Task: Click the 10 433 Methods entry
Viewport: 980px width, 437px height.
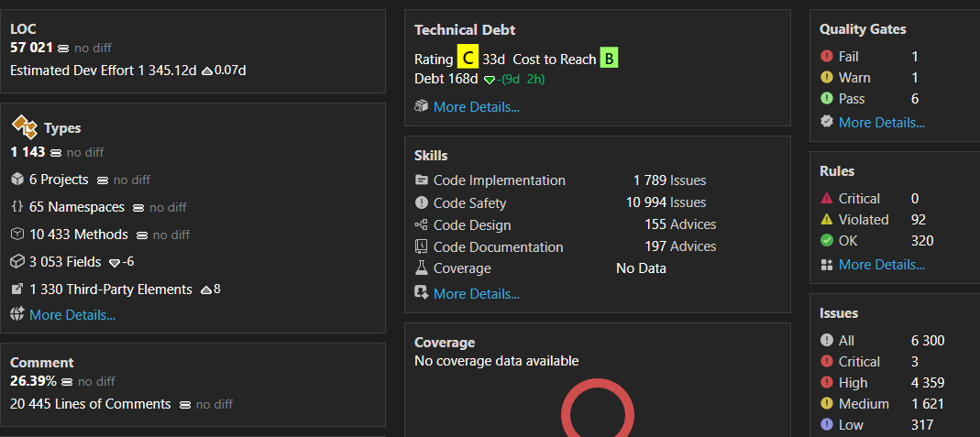Action: (79, 235)
